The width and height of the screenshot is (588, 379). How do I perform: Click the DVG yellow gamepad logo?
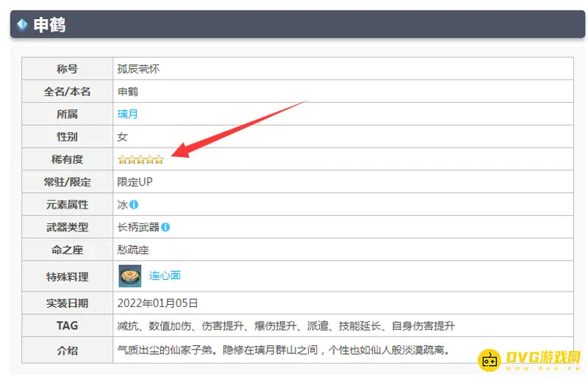(490, 360)
